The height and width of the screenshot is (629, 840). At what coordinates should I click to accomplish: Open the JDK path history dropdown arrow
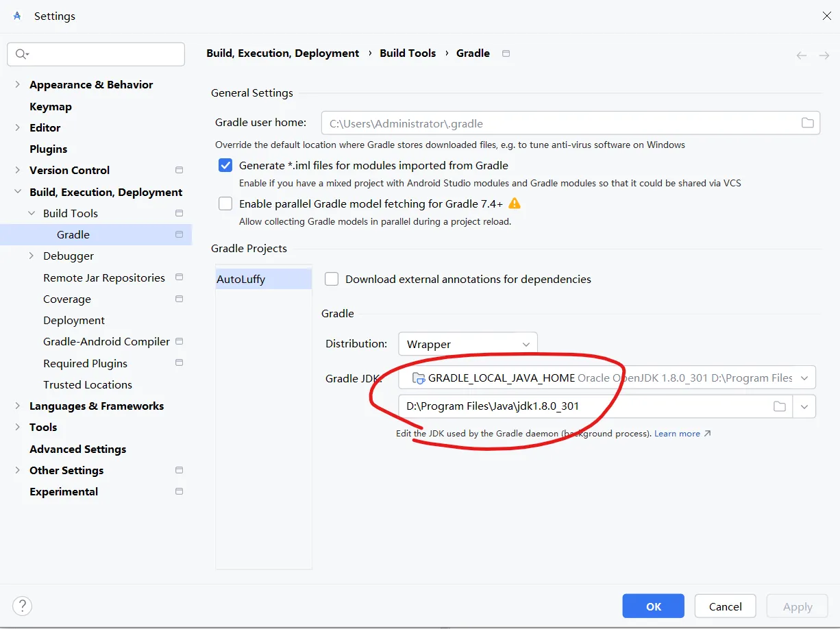pos(804,406)
